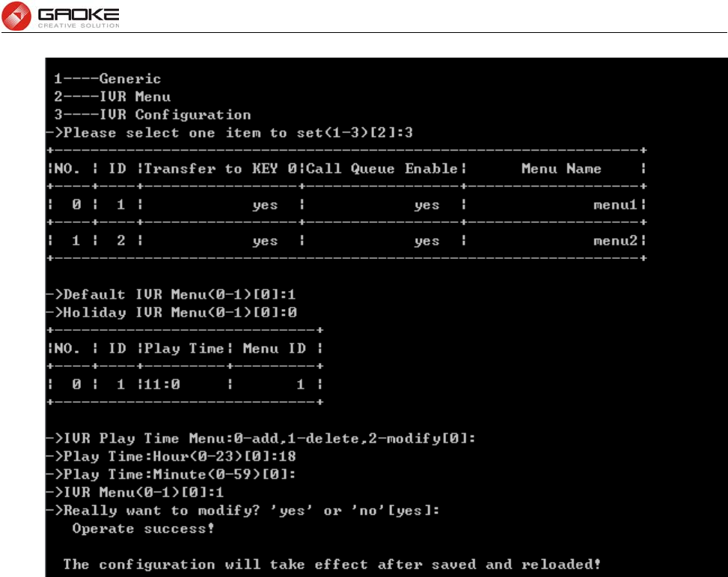Viewport: 728px width, 577px height.
Task: Click the '1----Generic' menu line
Action: (x=107, y=79)
